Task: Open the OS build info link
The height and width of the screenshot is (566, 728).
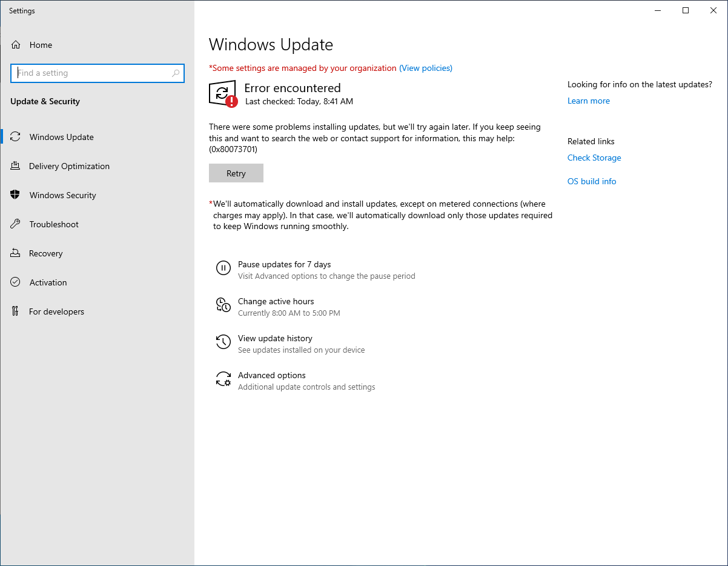Action: click(592, 182)
